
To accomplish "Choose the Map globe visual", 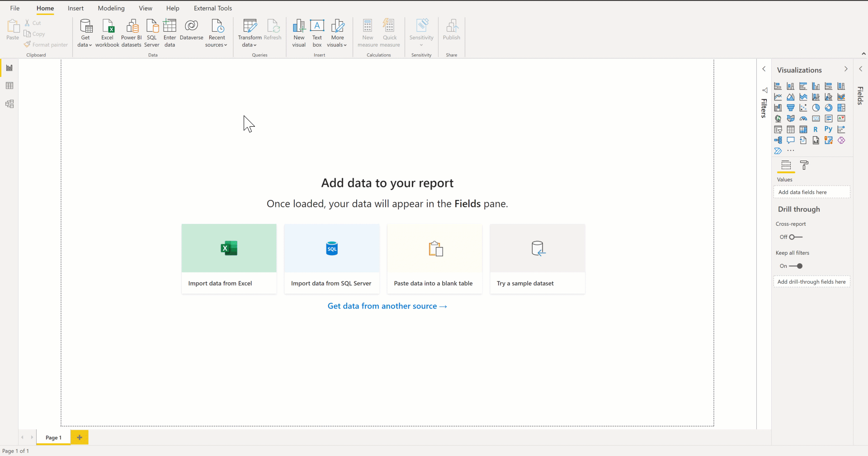I will pyautogui.click(x=778, y=119).
